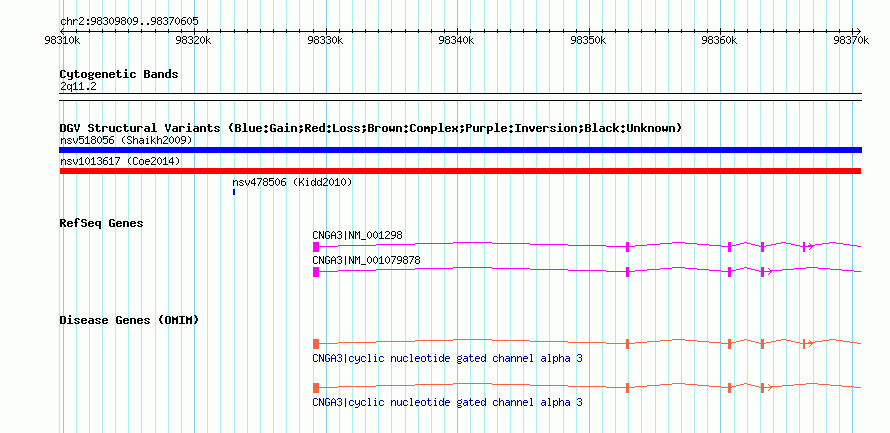Click the first exon of NM_001298 transcript
The image size is (890, 433).
[x=316, y=247]
